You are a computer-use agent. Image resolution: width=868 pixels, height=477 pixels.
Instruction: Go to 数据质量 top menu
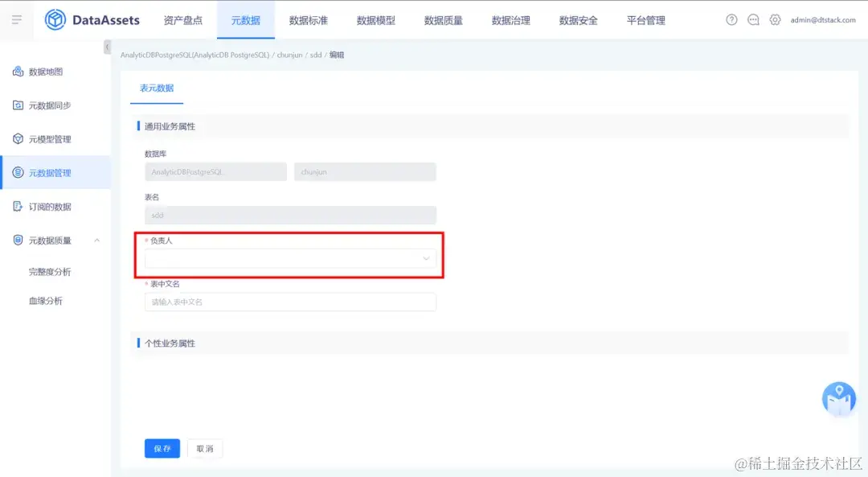click(444, 20)
